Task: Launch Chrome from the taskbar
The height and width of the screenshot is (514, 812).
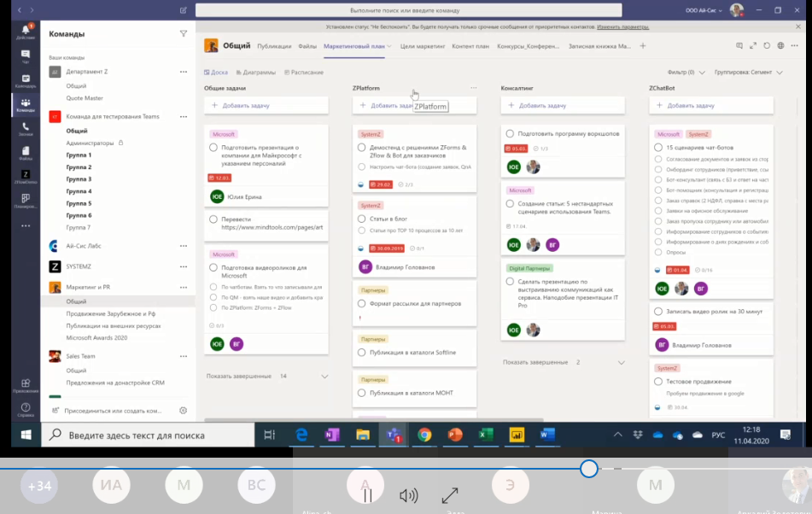Action: tap(424, 435)
